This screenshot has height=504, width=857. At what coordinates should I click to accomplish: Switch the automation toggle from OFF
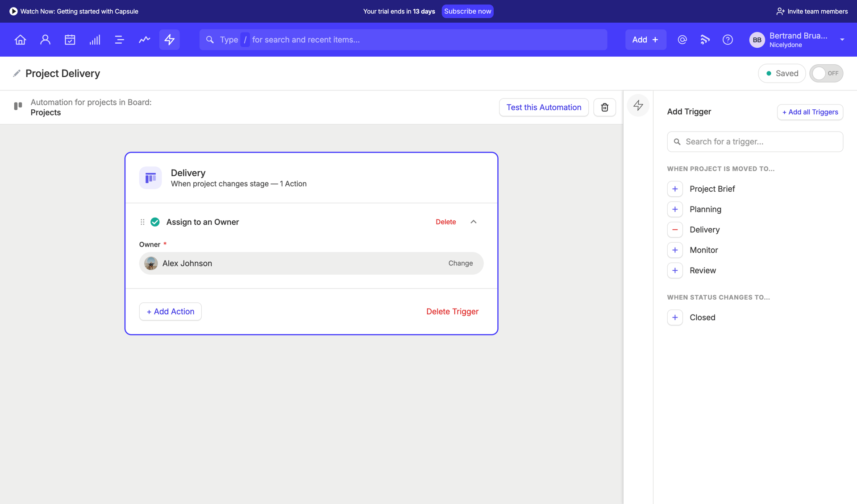coord(826,73)
